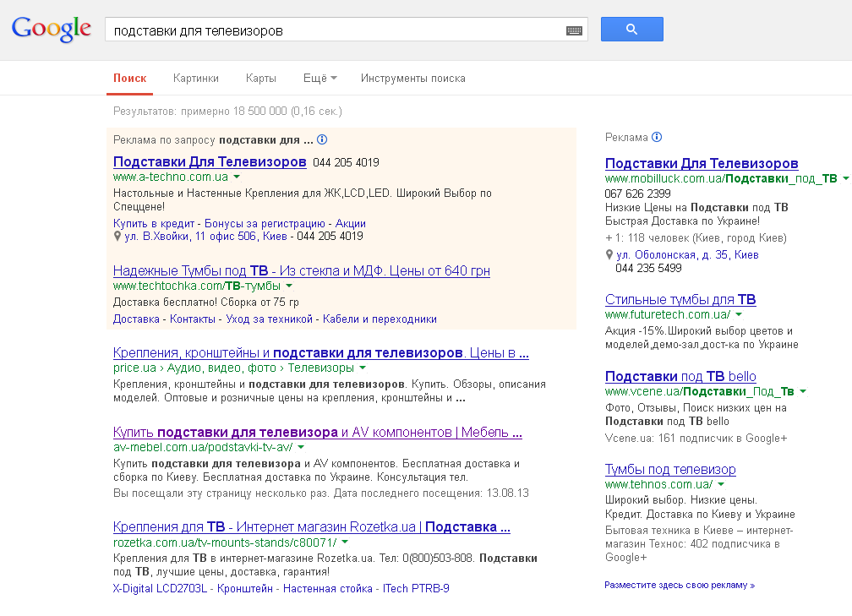Switch to the 'Карты' tab
This screenshot has height=616, width=852.
pos(261,79)
